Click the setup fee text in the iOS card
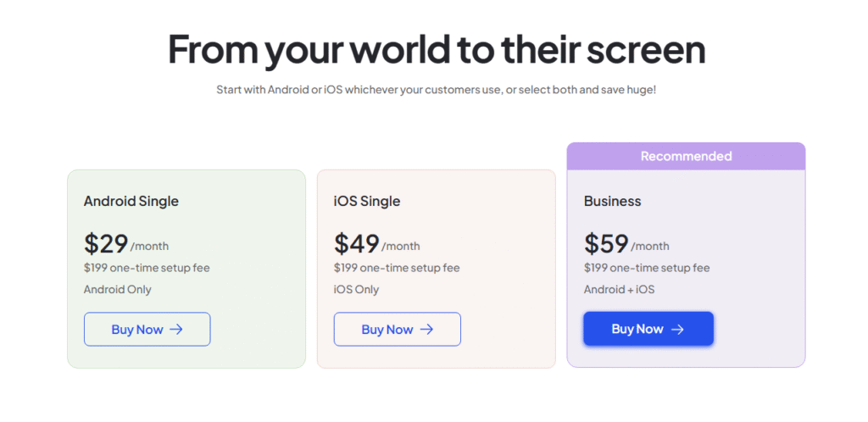Screen dimensions: 868x422 397,268
